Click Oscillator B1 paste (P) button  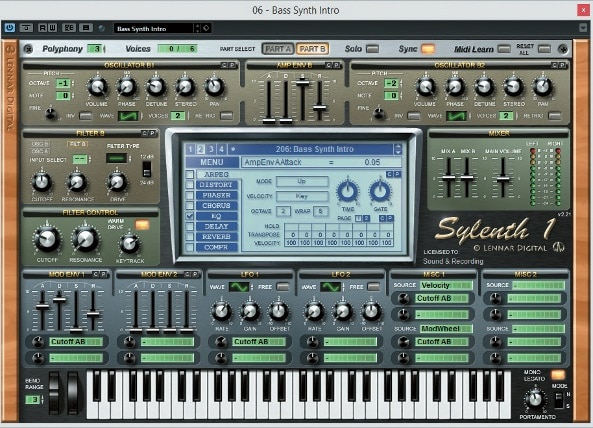pyautogui.click(x=232, y=65)
